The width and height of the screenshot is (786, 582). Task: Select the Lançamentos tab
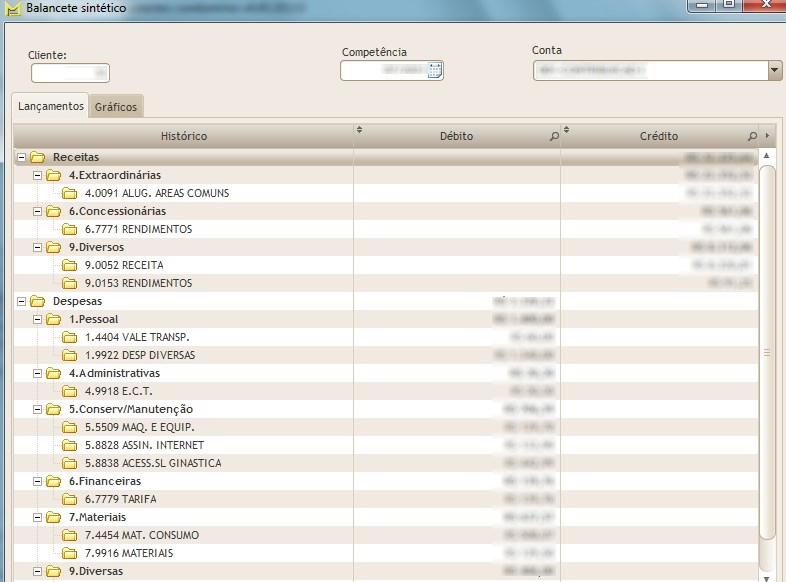click(51, 106)
